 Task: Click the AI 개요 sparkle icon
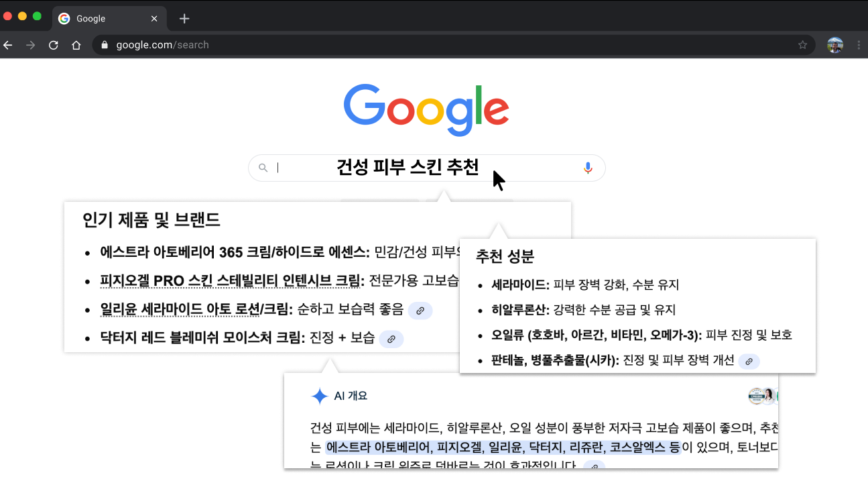pyautogui.click(x=319, y=396)
